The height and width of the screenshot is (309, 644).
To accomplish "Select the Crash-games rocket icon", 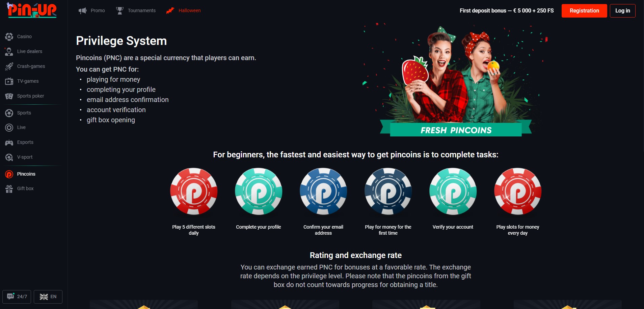I will point(9,66).
